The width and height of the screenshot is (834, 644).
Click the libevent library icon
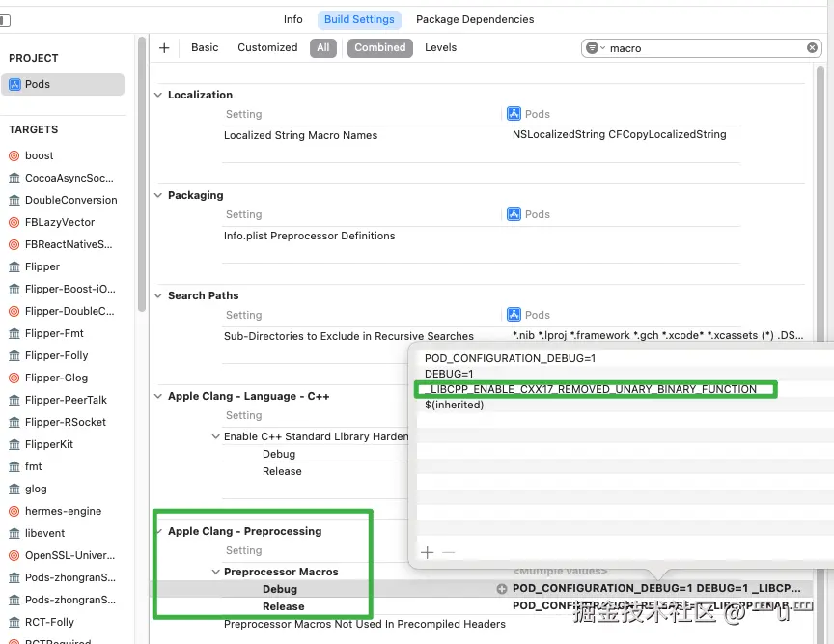coord(14,533)
